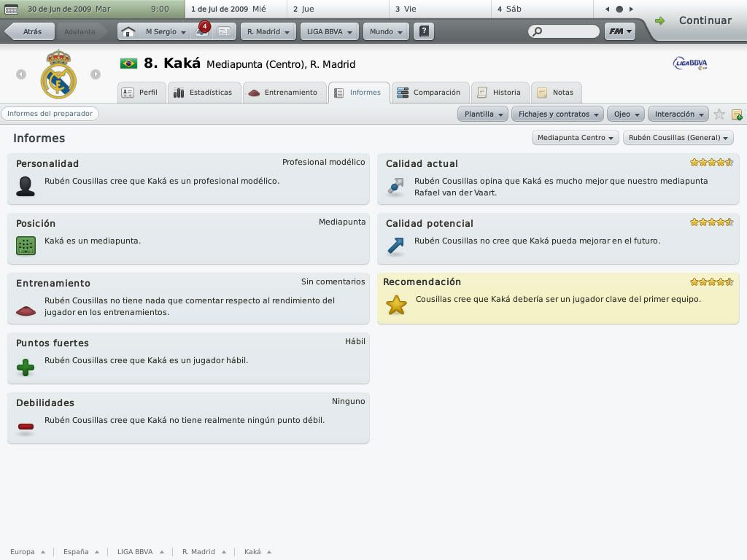This screenshot has height=560, width=747.
Task: Click the Atrás back button
Action: 29,32
